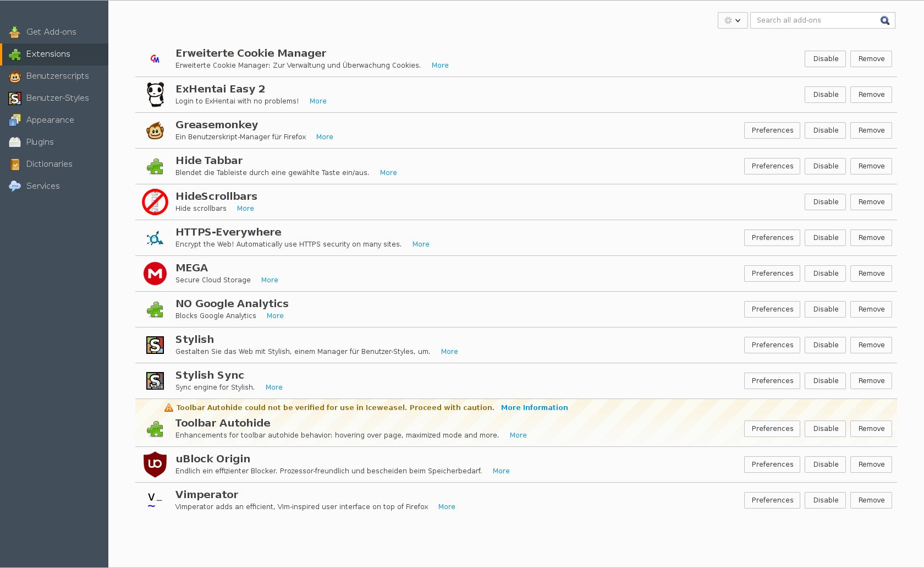This screenshot has height=568, width=924.
Task: Open the gear tools dropdown menu
Action: pyautogui.click(x=733, y=20)
